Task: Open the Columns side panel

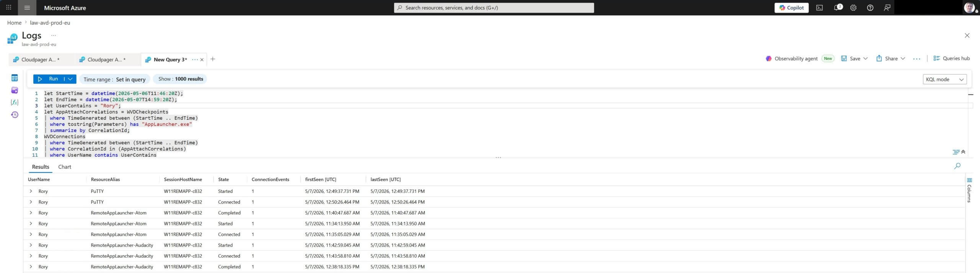Action: [969, 191]
